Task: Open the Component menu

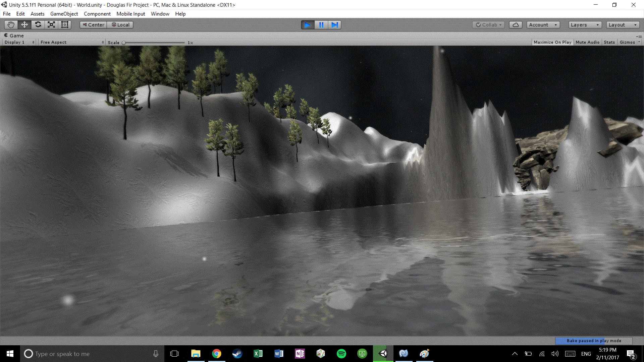Action: pos(97,14)
